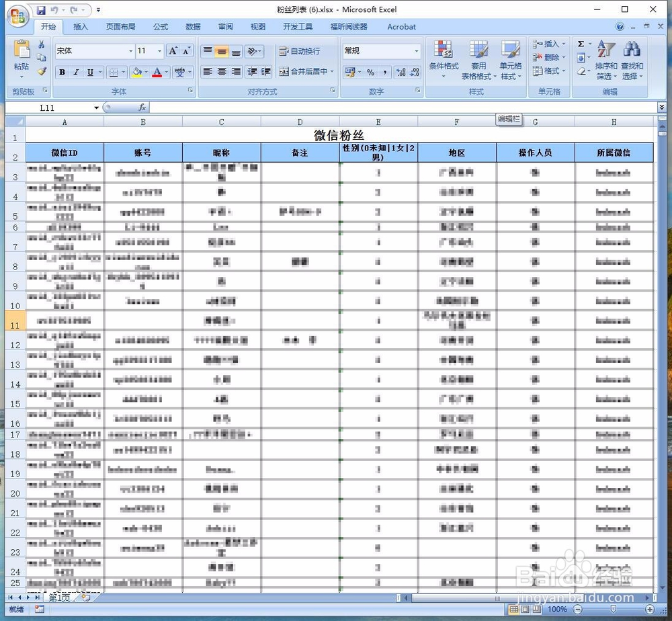672x621 pixels.
Task: Toggle Underline formatting
Action: (x=90, y=72)
